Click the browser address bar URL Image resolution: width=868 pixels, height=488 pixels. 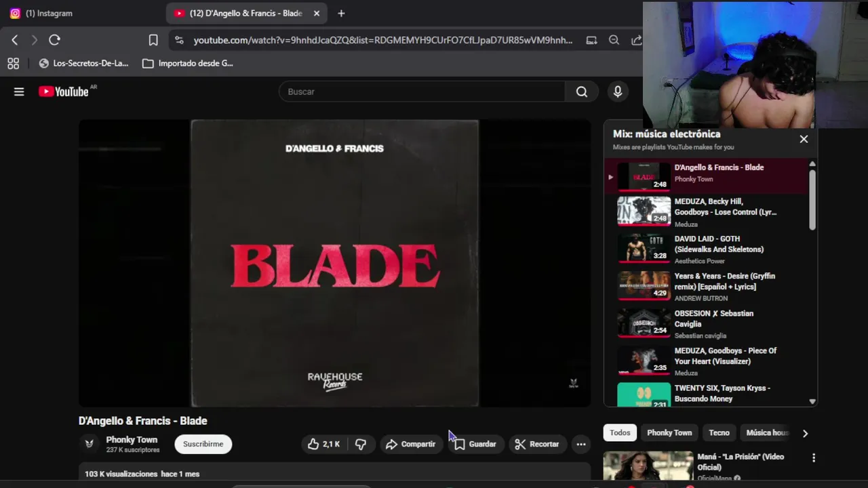tap(382, 40)
